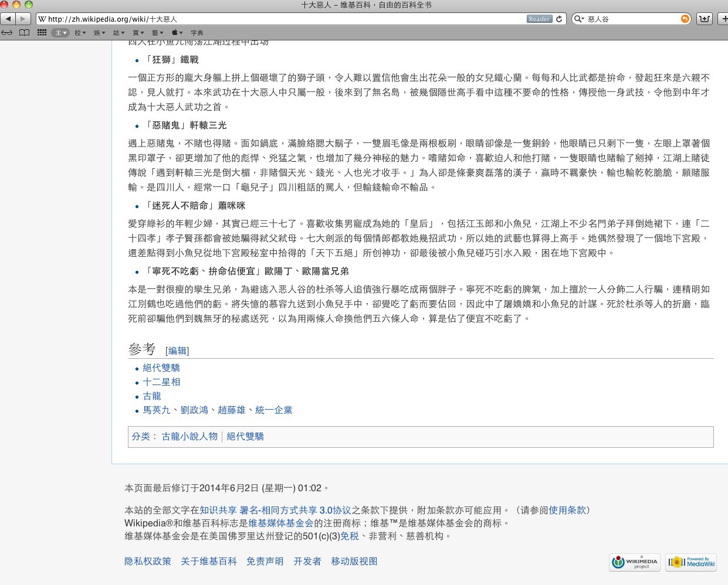Open the 免责声明 footer link
Screen dimensions: 728x585
pos(265,561)
